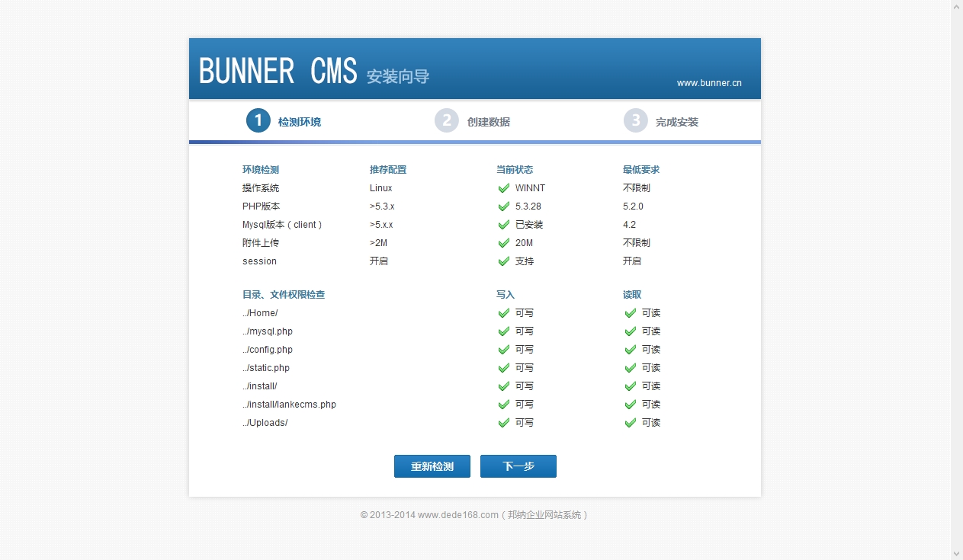Click the 附件上传 row label
Viewport: 963px width, 560px height.
coord(261,243)
